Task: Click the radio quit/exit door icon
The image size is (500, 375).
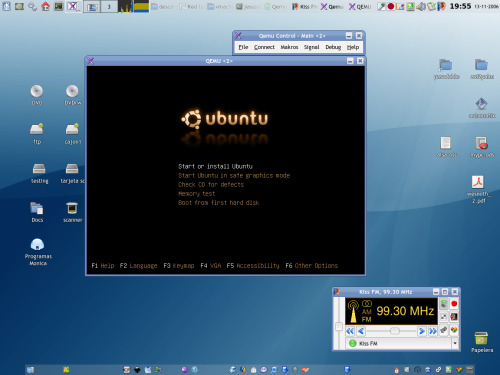Action: pyautogui.click(x=454, y=317)
